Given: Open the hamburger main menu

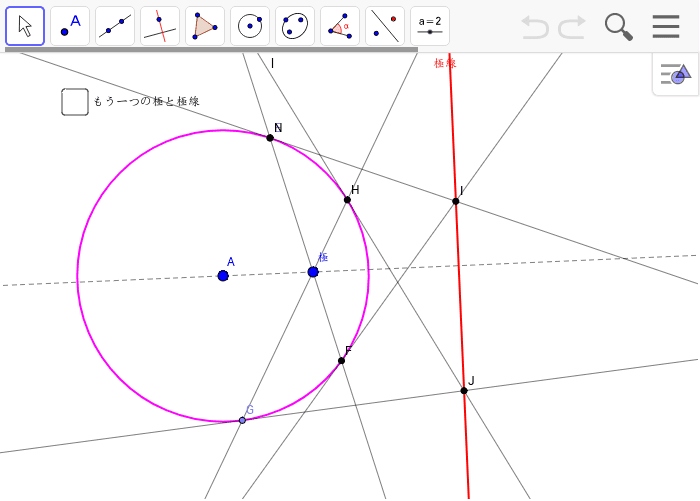Looking at the screenshot, I should point(666,26).
